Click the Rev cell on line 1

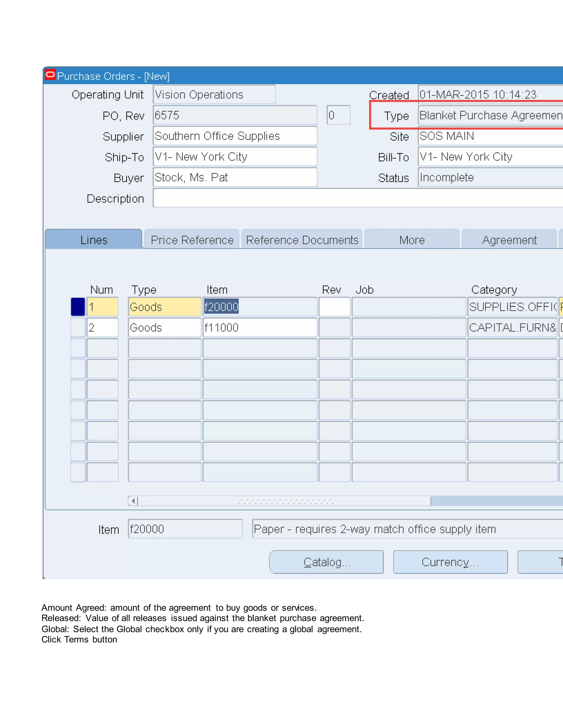point(335,307)
